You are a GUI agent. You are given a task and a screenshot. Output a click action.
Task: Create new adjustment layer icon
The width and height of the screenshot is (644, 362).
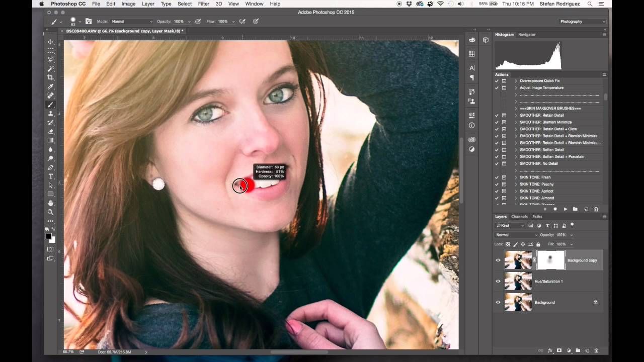click(569, 350)
